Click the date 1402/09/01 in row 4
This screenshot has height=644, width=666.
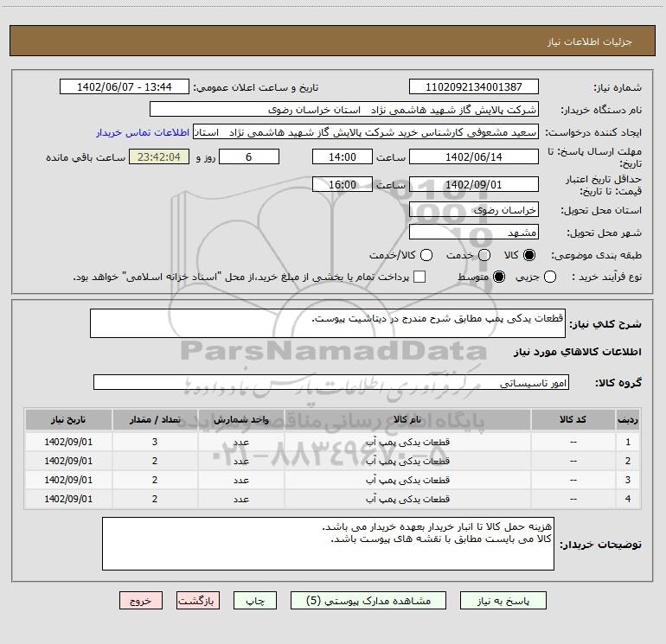pyautogui.click(x=68, y=499)
